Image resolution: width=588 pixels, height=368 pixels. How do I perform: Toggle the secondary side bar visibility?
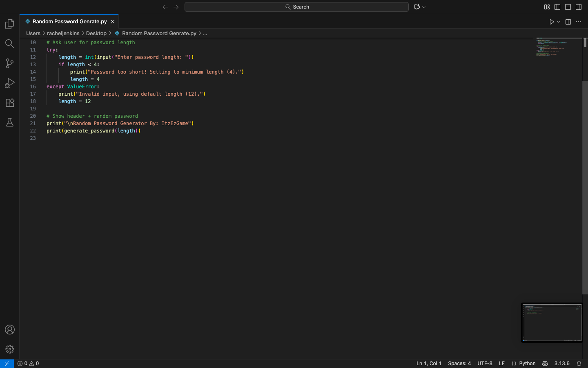pyautogui.click(x=579, y=7)
